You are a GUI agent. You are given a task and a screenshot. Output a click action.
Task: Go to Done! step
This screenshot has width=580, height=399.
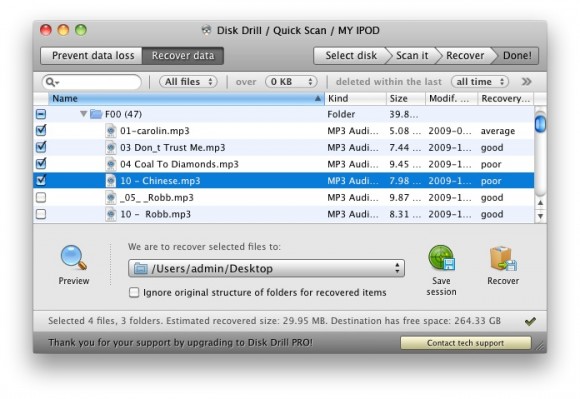point(516,56)
